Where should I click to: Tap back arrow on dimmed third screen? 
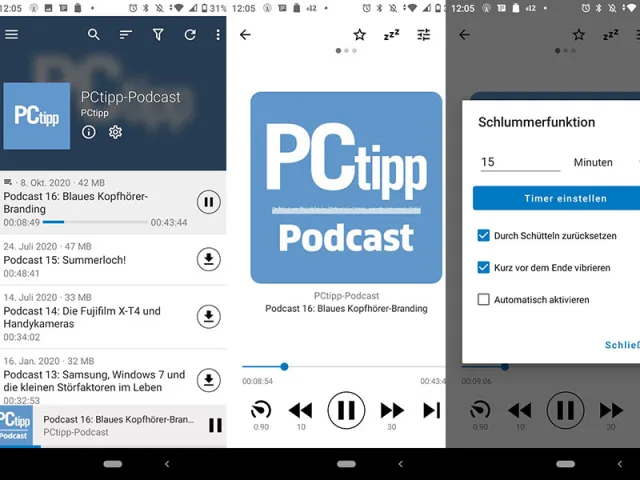464,35
